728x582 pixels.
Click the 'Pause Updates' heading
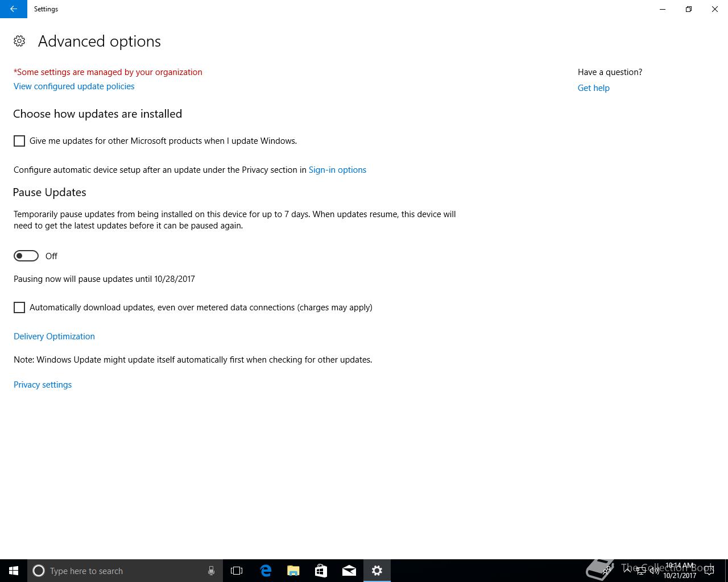coord(49,192)
